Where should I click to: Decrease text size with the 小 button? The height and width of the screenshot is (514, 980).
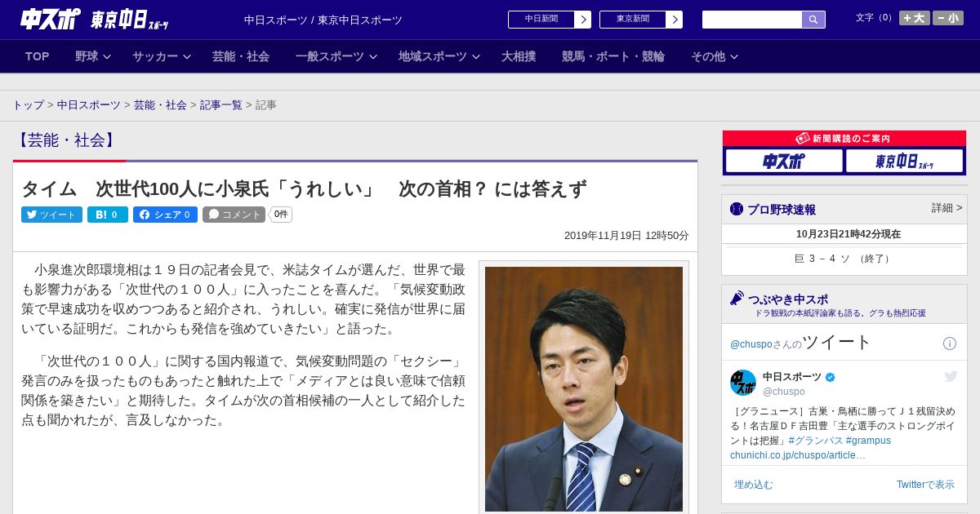pyautogui.click(x=948, y=18)
